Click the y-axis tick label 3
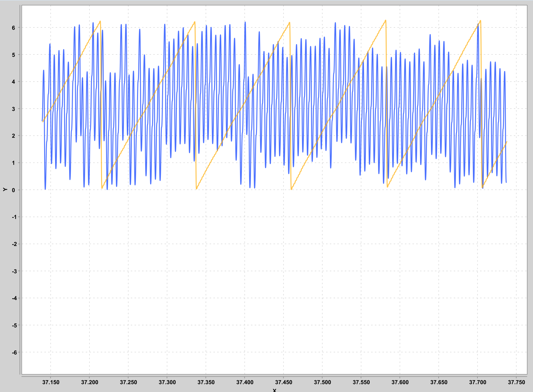The width and height of the screenshot is (533, 392). pos(13,109)
